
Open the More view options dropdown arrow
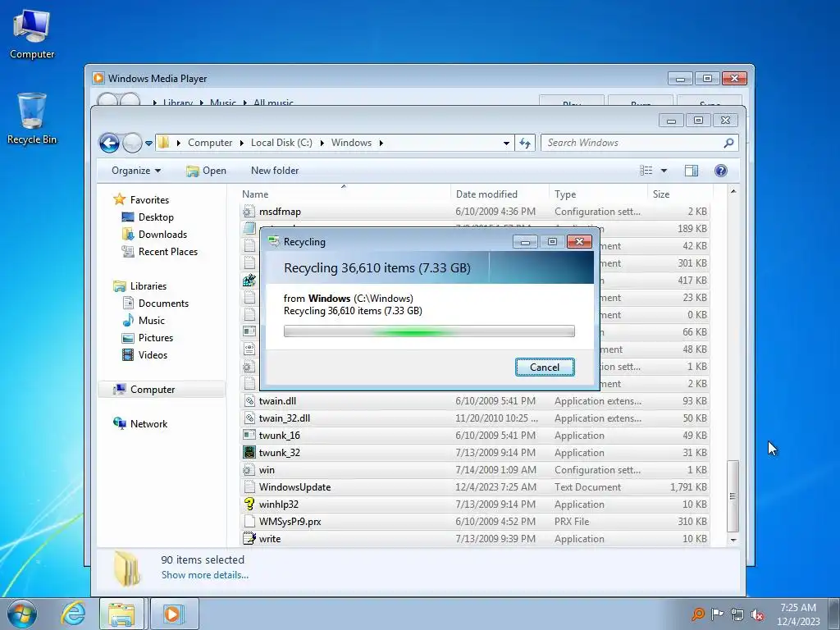click(x=664, y=171)
